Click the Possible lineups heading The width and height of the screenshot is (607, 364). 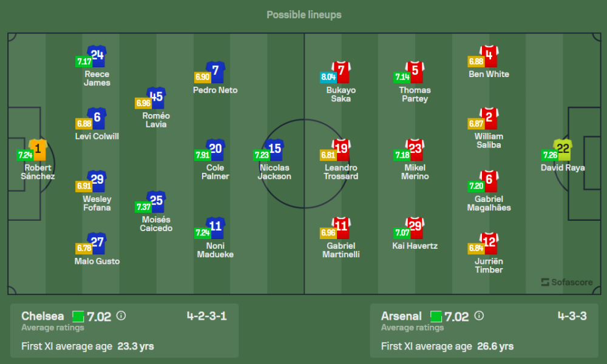pos(303,15)
